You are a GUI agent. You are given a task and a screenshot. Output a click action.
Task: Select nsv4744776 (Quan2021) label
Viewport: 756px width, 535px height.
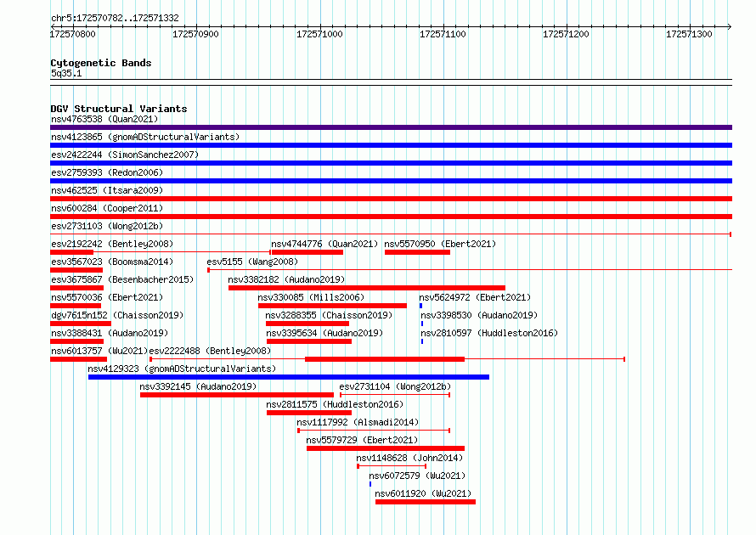(x=324, y=244)
